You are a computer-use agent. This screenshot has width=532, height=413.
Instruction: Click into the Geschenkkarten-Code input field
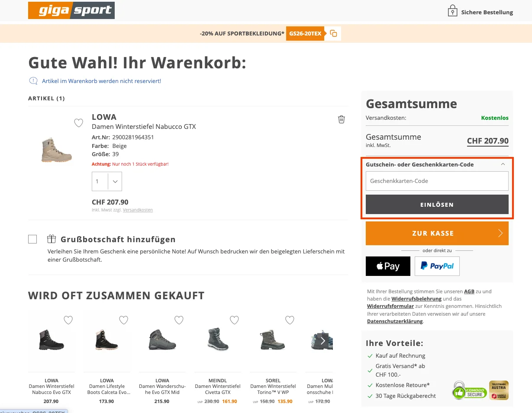point(437,181)
